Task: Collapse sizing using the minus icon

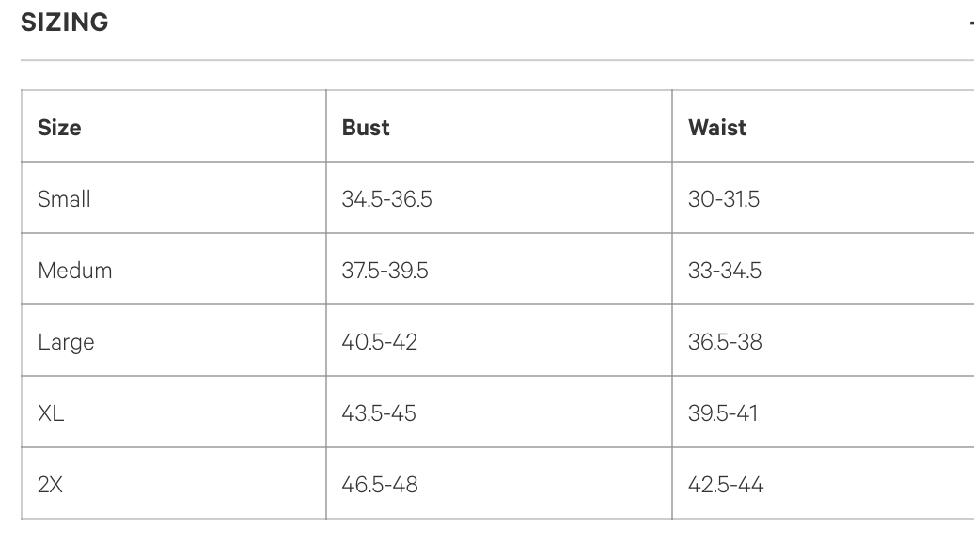Action: pos(970,23)
